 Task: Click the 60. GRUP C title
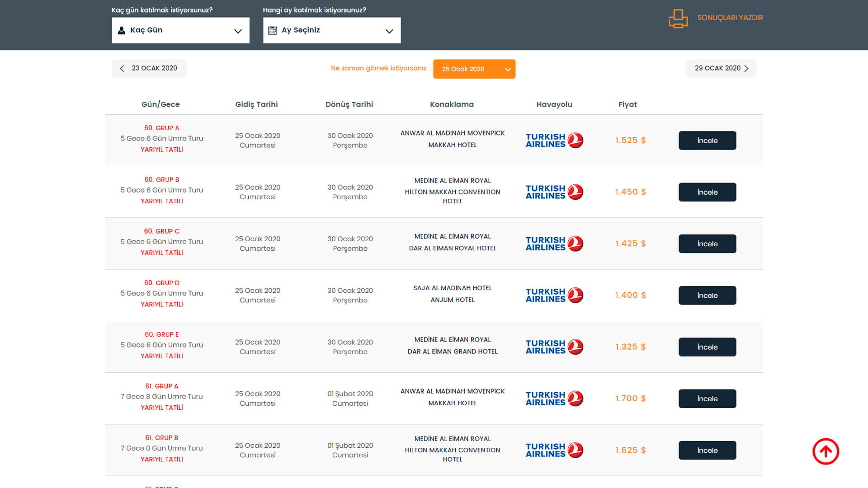162,231
